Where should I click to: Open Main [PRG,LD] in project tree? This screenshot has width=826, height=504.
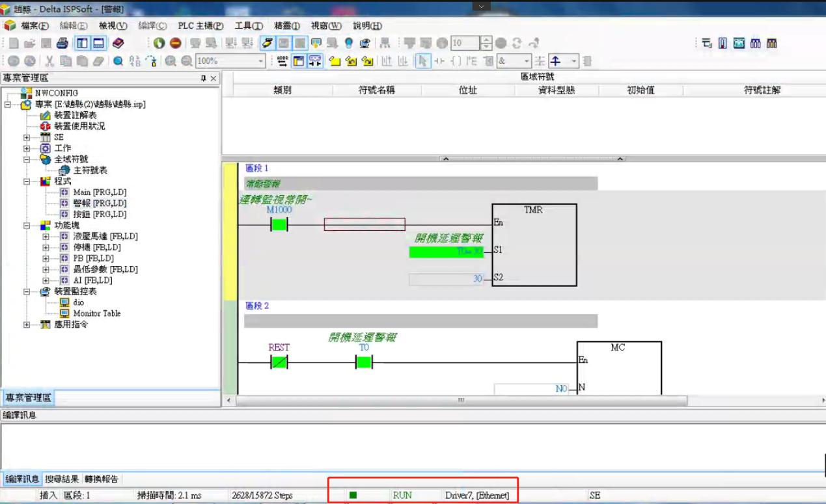point(99,192)
